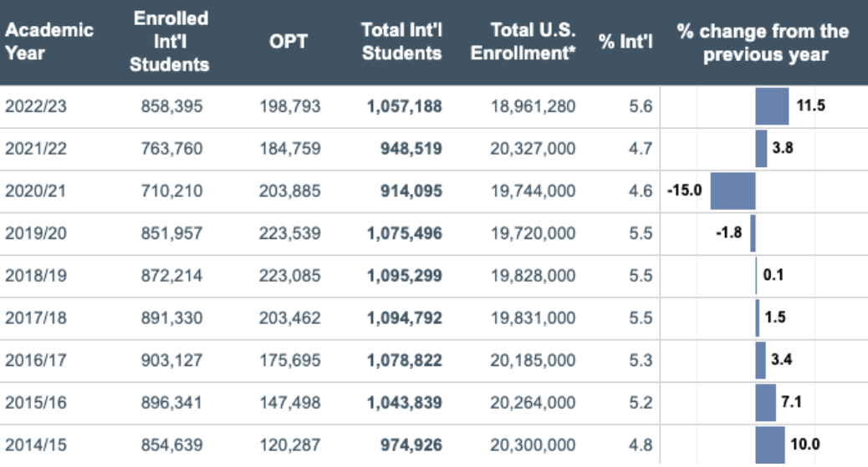The width and height of the screenshot is (868, 467).
Task: Click enrolled students value 903,127
Action: coord(171,360)
